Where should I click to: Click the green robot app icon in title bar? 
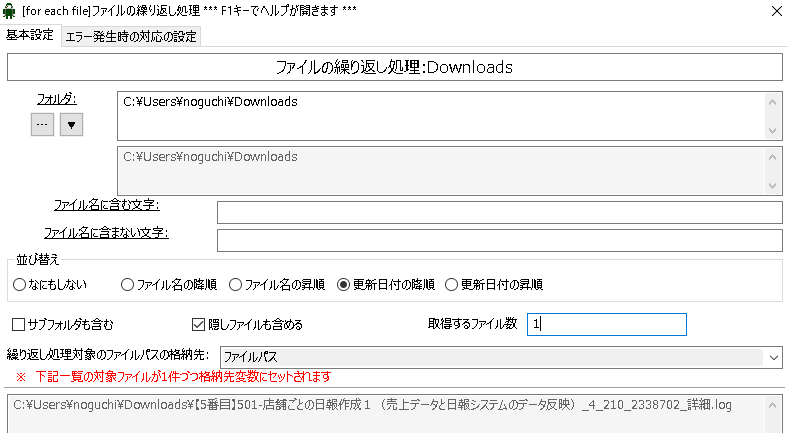10,11
